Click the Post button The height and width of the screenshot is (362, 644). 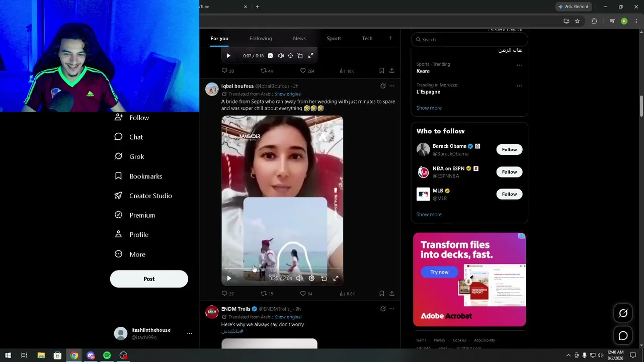[x=149, y=279]
